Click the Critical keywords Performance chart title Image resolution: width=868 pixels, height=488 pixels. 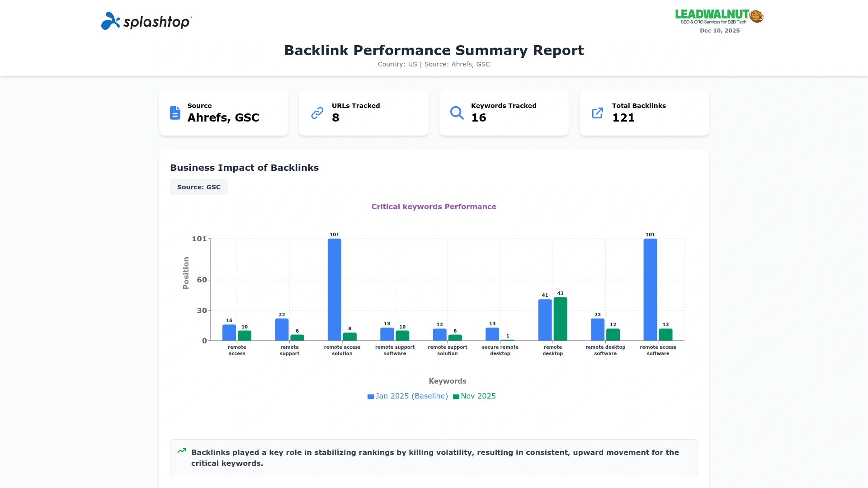[x=434, y=207]
